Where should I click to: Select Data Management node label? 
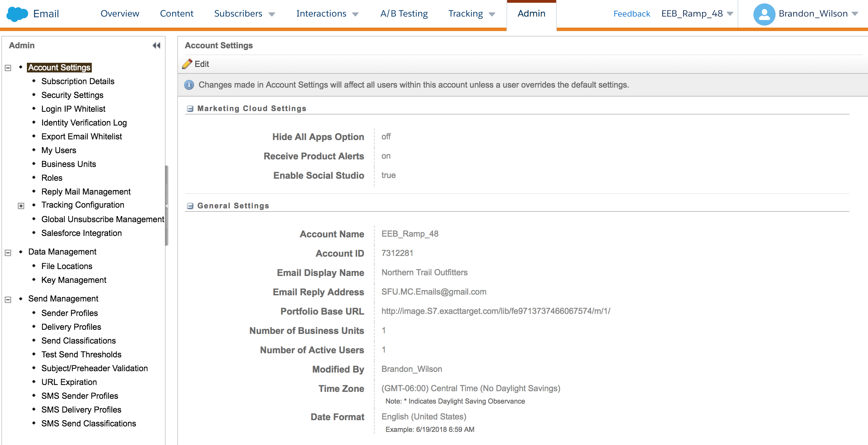[62, 251]
